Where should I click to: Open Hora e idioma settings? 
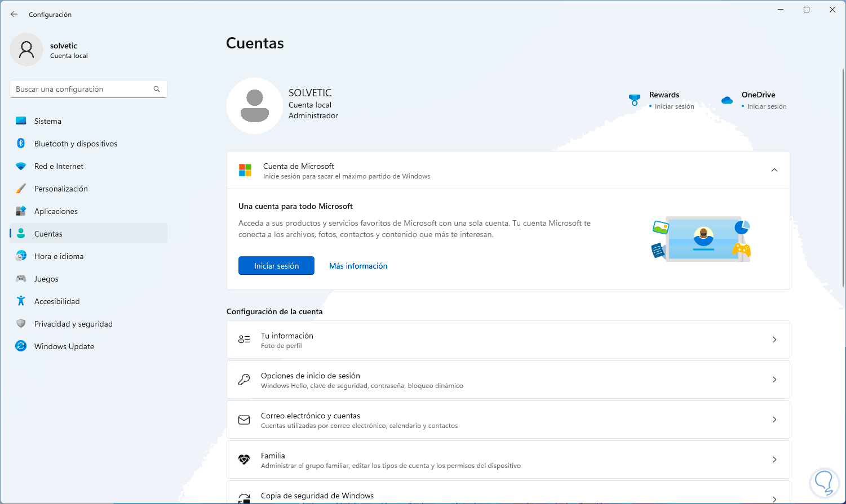[x=88, y=256]
